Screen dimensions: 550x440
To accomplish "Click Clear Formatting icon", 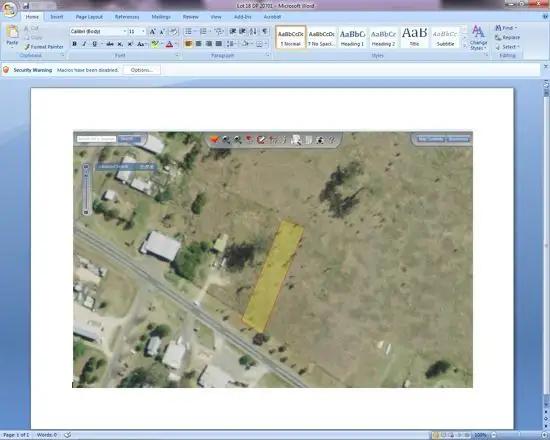I will pyautogui.click(x=173, y=32).
